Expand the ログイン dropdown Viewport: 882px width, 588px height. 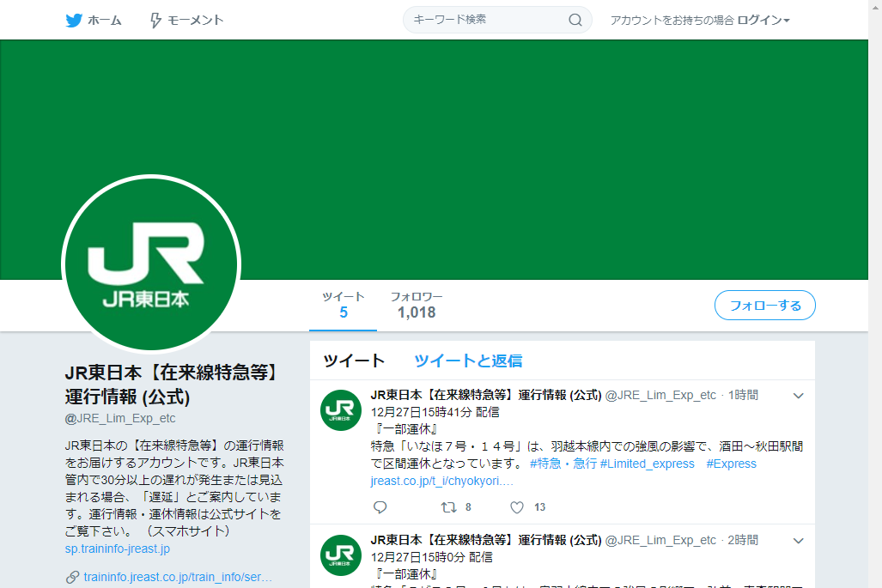(763, 21)
